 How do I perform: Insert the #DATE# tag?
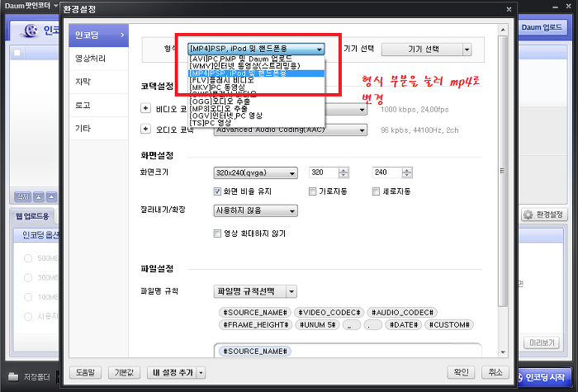[x=404, y=325]
